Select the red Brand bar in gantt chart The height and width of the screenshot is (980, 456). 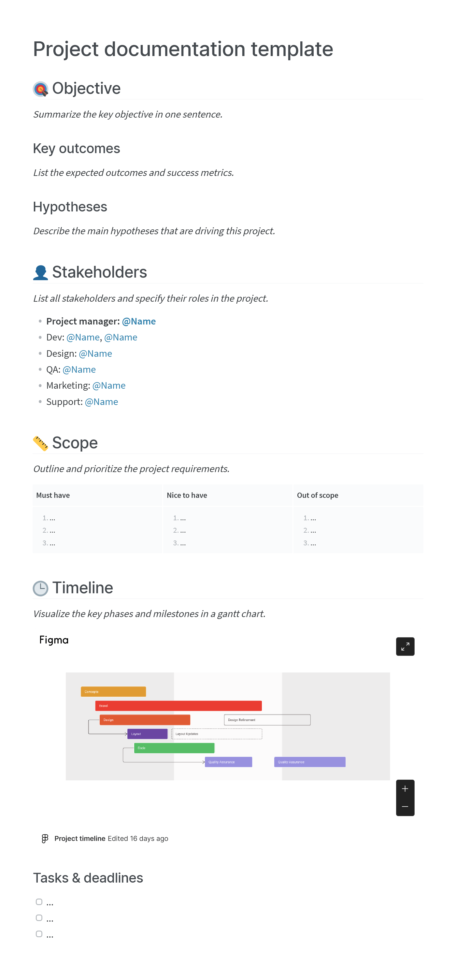coord(178,706)
